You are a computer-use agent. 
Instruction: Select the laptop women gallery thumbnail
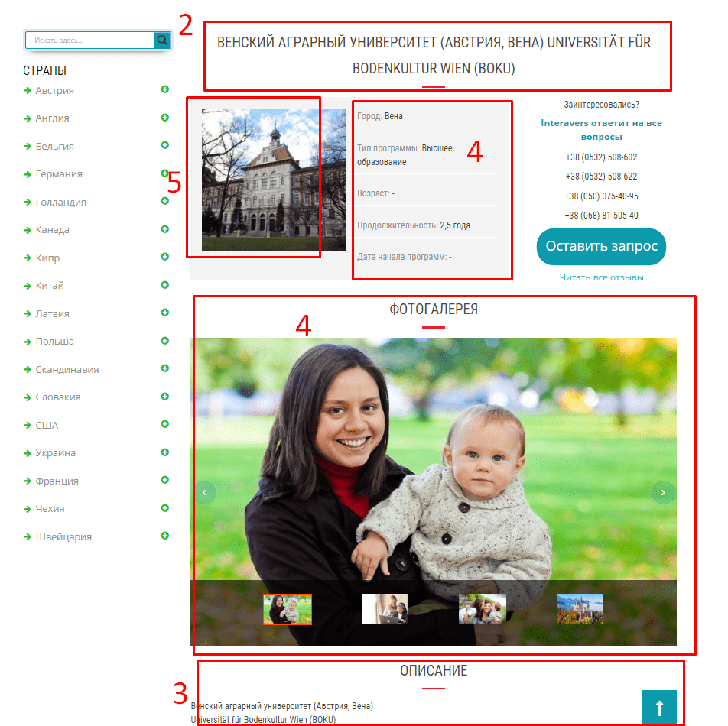tap(385, 608)
